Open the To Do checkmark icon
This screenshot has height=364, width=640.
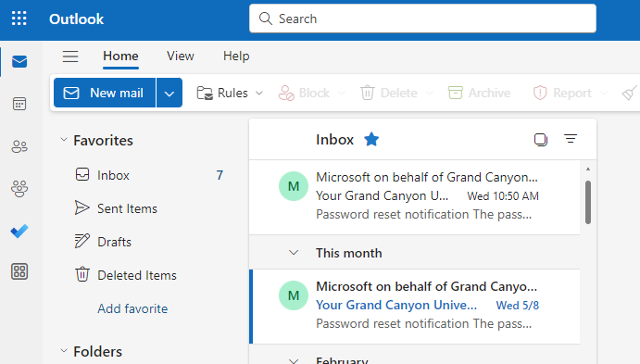(x=19, y=231)
